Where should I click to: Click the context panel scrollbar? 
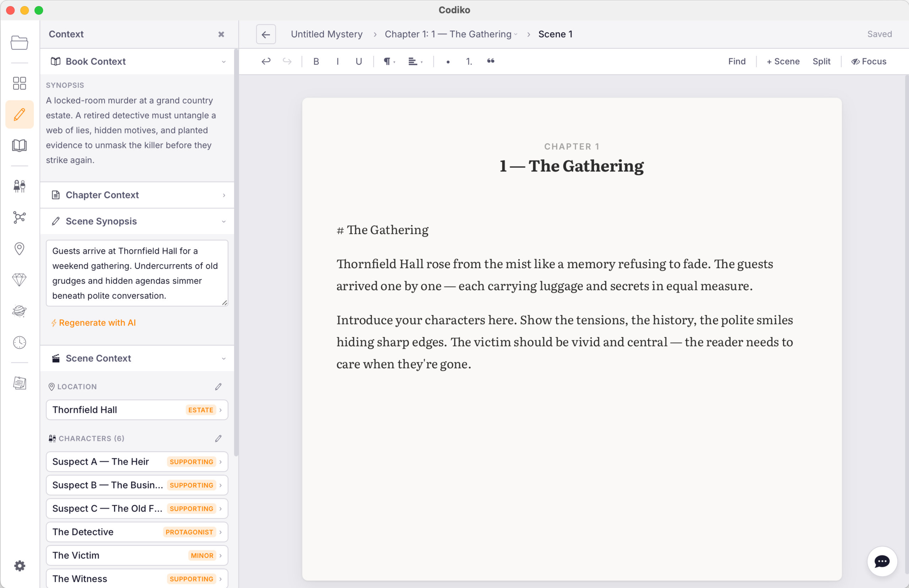click(x=236, y=252)
